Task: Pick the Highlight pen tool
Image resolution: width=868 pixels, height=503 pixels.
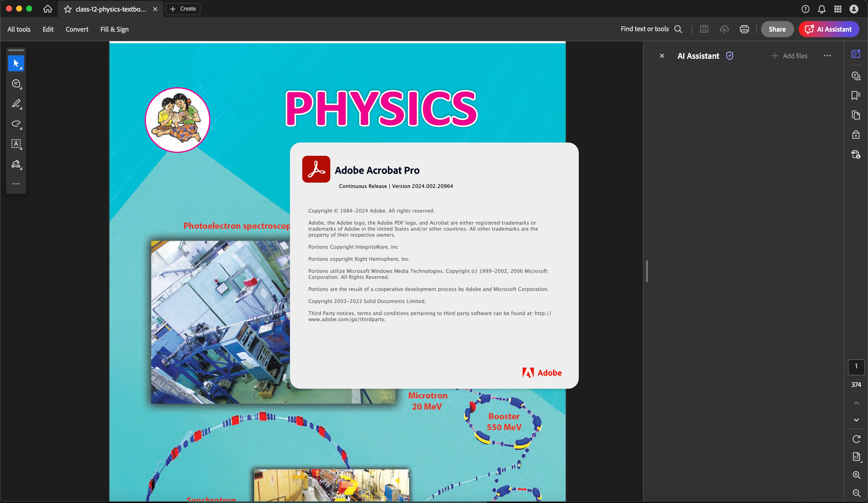Action: coord(16,104)
